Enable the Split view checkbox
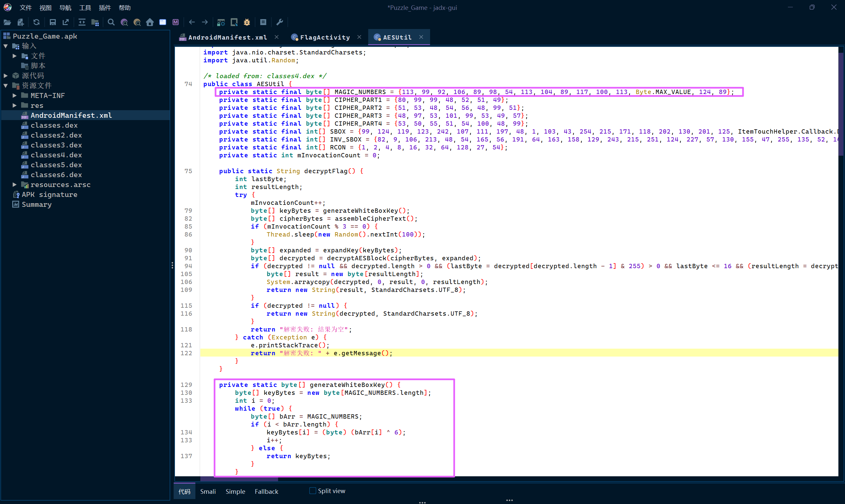 coord(313,490)
